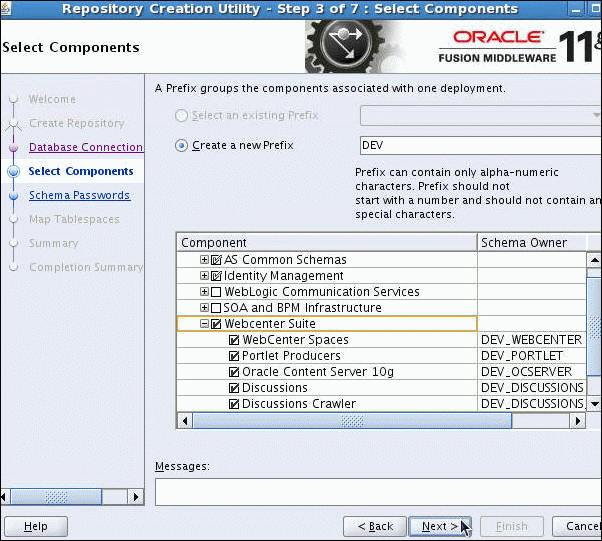602x541 pixels.
Task: Select the Portlet Producers row label
Action: tap(291, 356)
